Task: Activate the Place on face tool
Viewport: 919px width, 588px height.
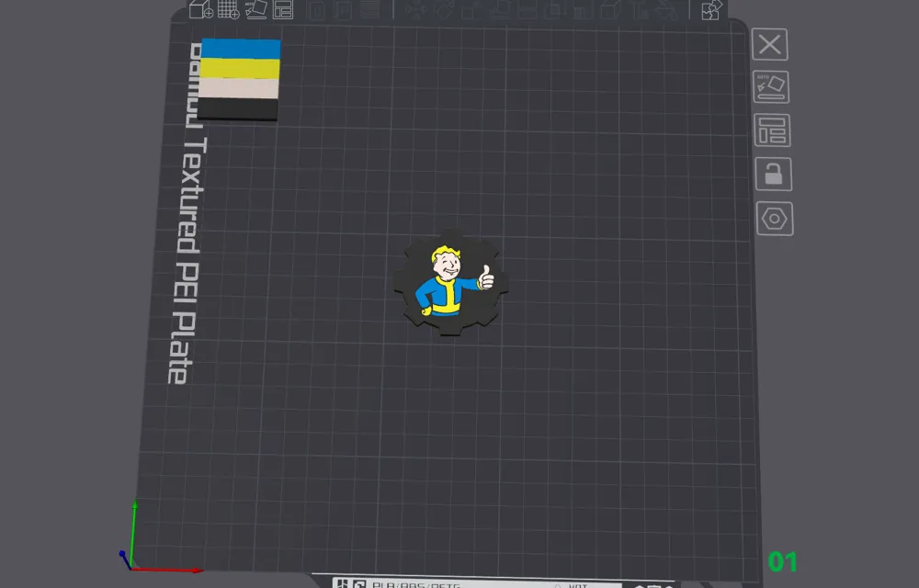Action: point(498,11)
